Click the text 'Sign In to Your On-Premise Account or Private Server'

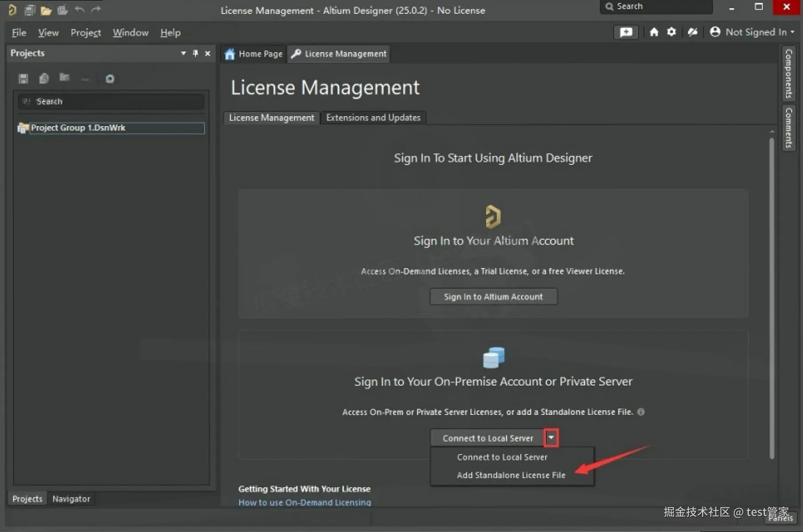click(x=493, y=382)
